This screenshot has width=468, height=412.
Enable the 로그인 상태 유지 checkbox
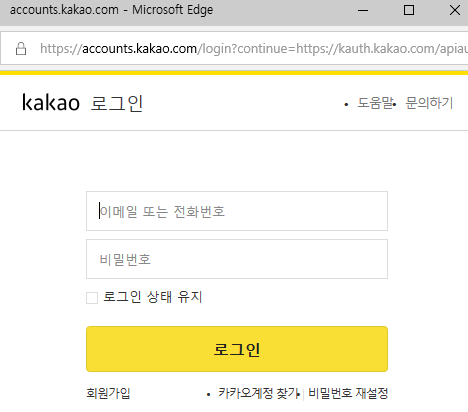92,298
